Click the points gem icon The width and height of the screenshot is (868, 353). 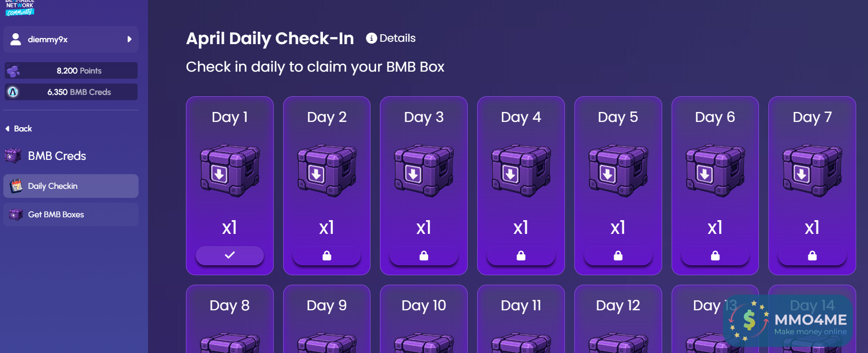pos(13,71)
